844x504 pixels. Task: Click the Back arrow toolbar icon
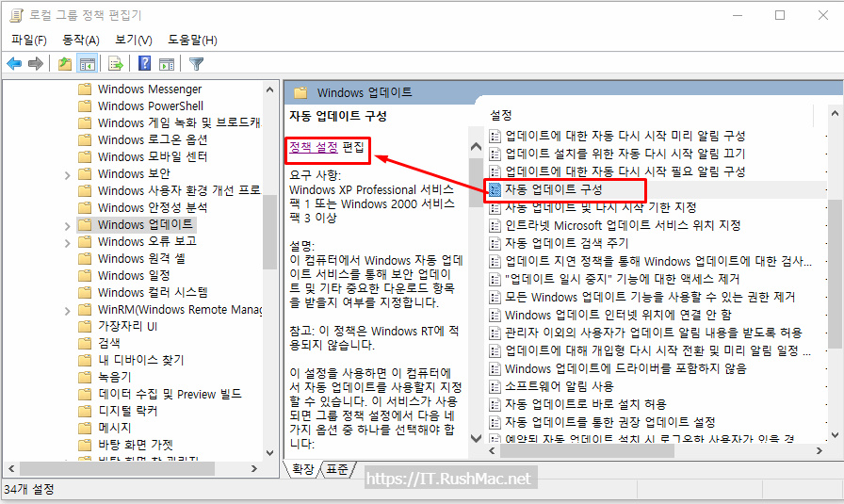(14, 64)
